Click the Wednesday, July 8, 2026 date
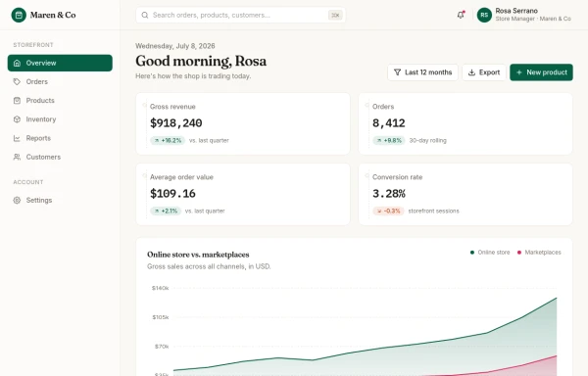This screenshot has width=588, height=376. coord(175,46)
